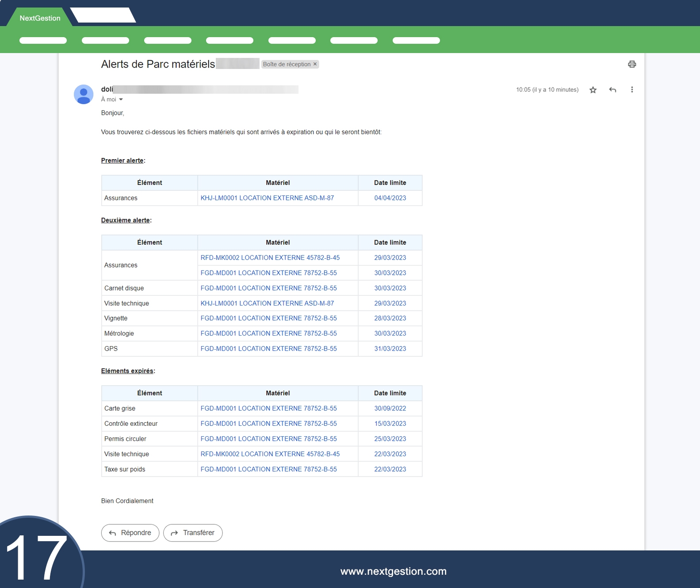Click the 28/03/2023 Vignette date link
Viewport: 700px width, 588px height.
(x=390, y=318)
